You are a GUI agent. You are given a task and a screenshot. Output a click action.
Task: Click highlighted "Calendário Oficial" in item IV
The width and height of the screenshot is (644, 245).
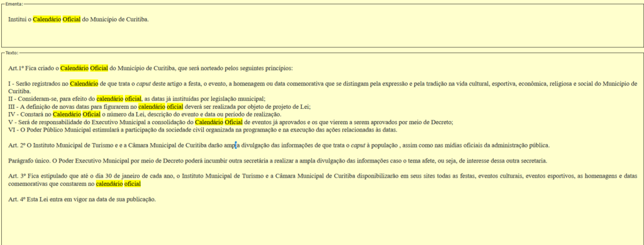76,114
